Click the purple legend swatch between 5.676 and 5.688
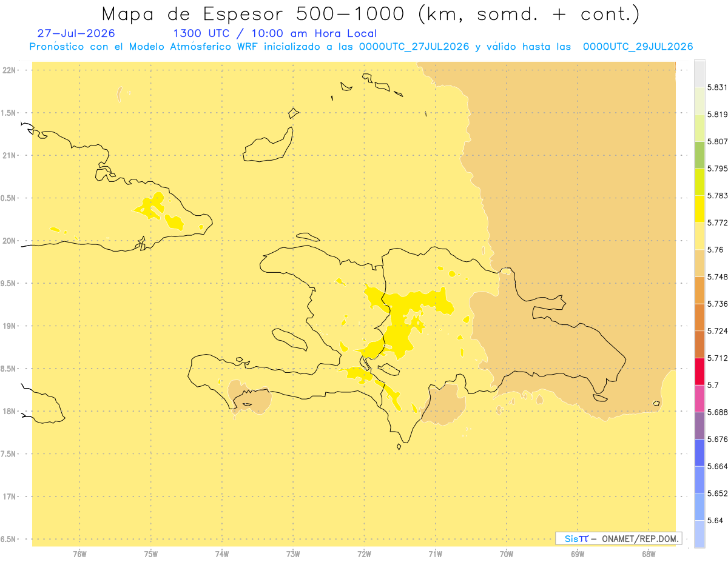 699,425
